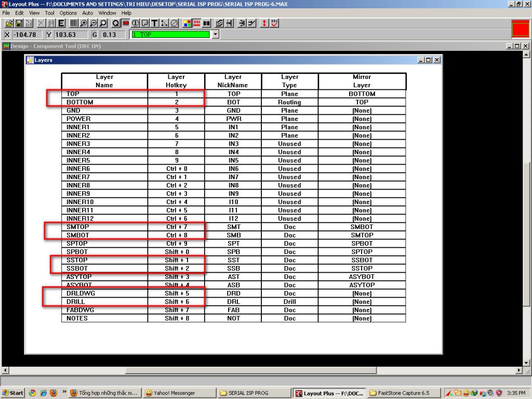Save the board with the floppy disk icon

point(19,23)
